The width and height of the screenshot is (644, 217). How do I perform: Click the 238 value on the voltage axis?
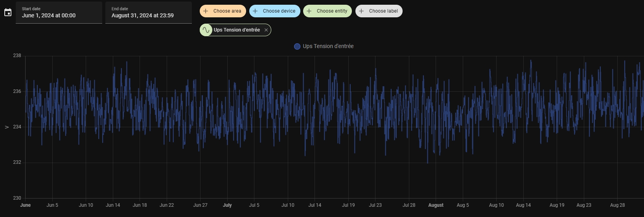coord(17,56)
